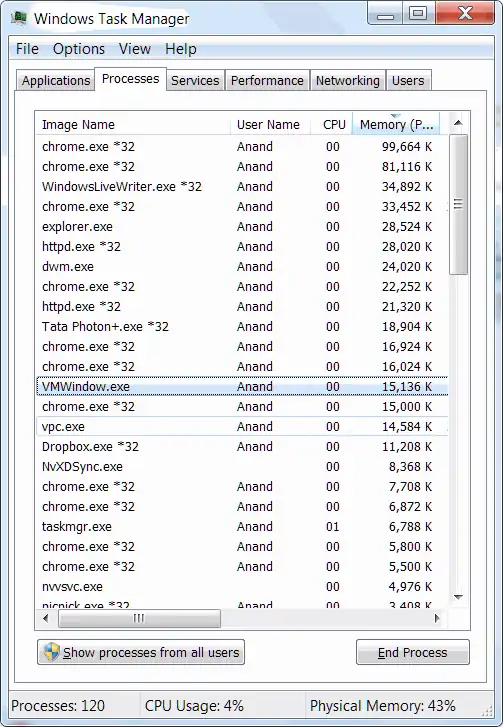Select the explorer.exe process
This screenshot has height=727, width=503.
tap(242, 226)
